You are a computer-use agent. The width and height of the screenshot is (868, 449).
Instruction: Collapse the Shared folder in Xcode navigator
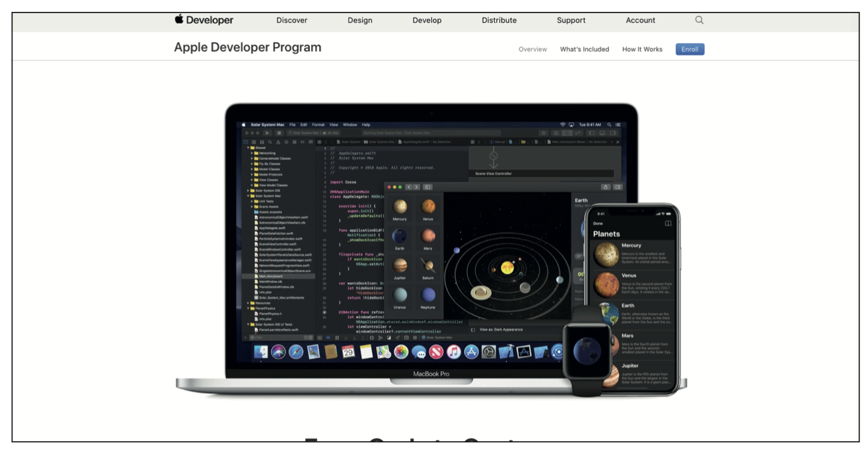(248, 148)
